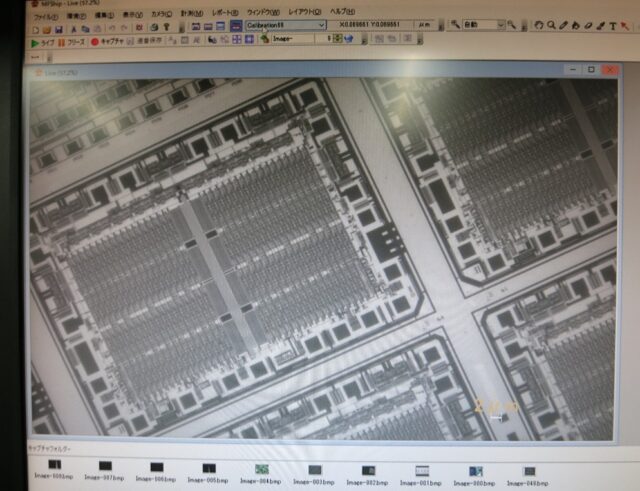Viewport: 640px width, 491px height.
Task: Open the Calibration dropdown
Action: [x=285, y=25]
